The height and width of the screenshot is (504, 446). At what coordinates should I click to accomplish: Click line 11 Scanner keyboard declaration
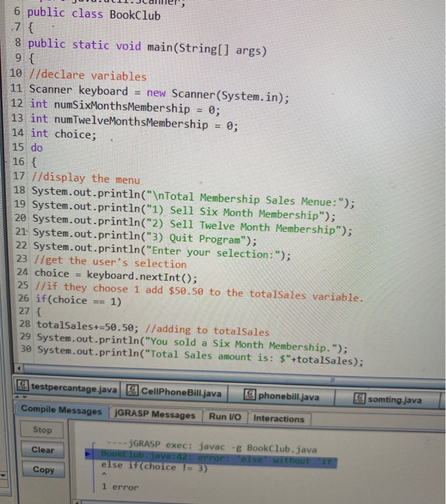pyautogui.click(x=159, y=93)
